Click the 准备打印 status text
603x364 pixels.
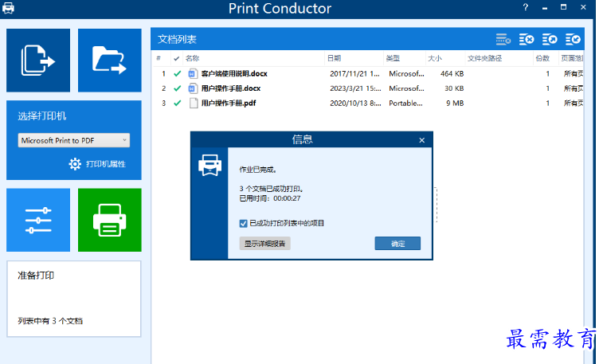pyautogui.click(x=36, y=276)
